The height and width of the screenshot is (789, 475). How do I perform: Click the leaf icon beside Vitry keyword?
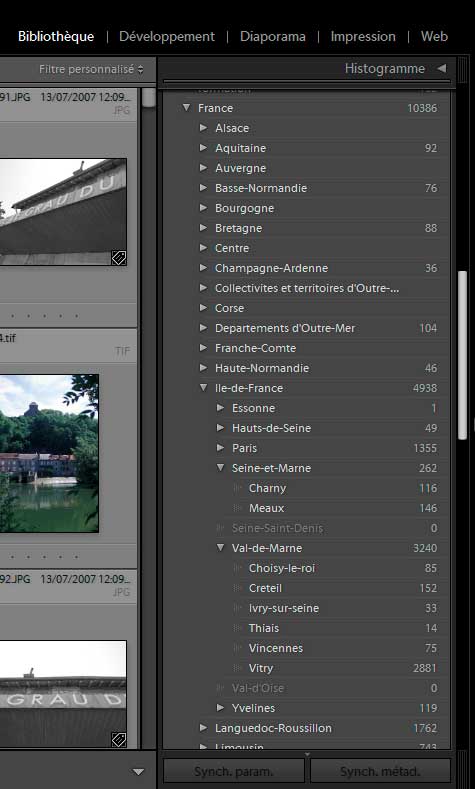pos(238,668)
